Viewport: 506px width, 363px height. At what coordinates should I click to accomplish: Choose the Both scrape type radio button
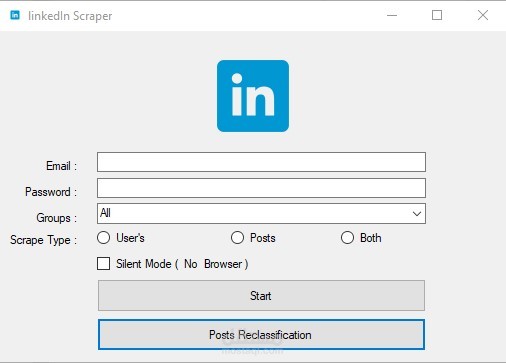(x=347, y=238)
